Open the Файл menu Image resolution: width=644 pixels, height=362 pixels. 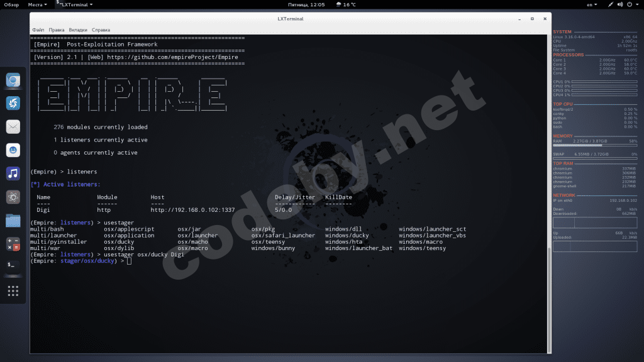click(38, 30)
